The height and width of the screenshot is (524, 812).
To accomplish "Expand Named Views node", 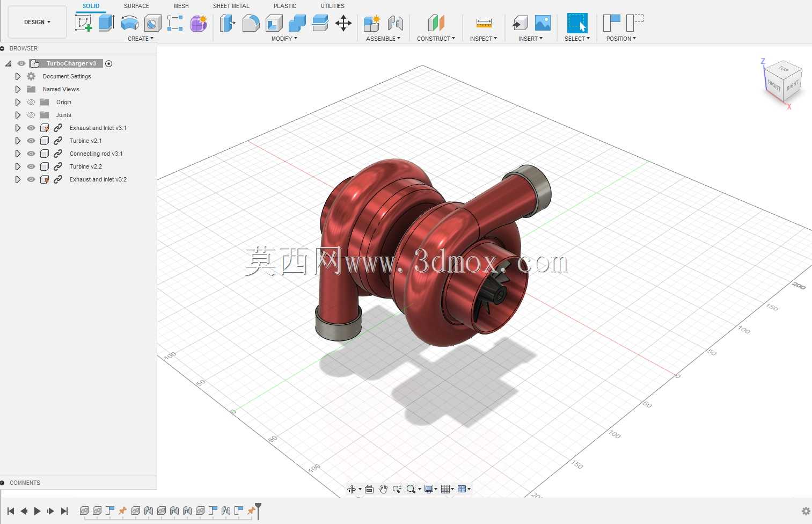I will (x=18, y=89).
